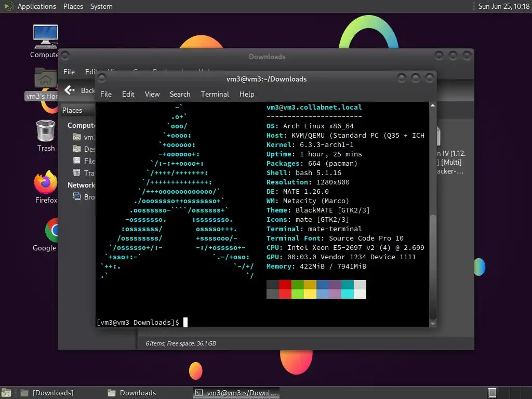532x399 pixels.
Task: Click the show desktop icon in bottom panel
Action: [x=6, y=393]
